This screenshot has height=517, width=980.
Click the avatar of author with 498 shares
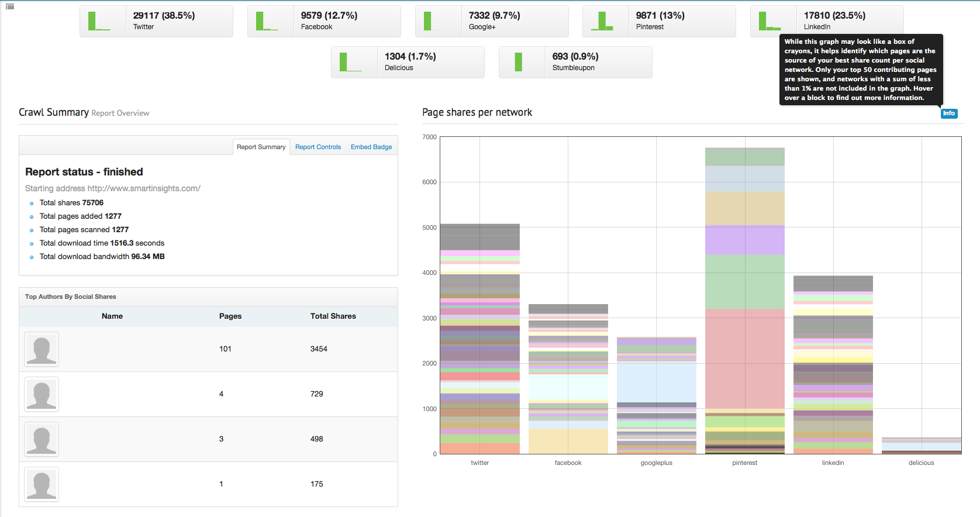[42, 439]
